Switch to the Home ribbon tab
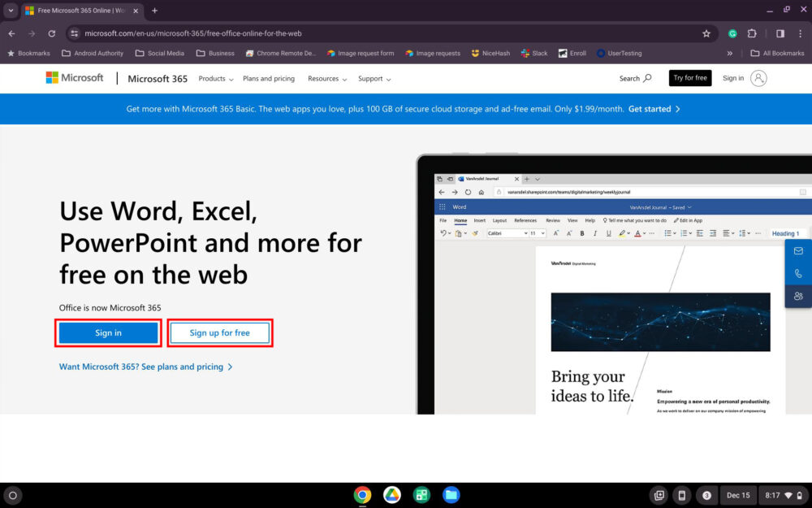This screenshot has width=812, height=508. point(460,220)
